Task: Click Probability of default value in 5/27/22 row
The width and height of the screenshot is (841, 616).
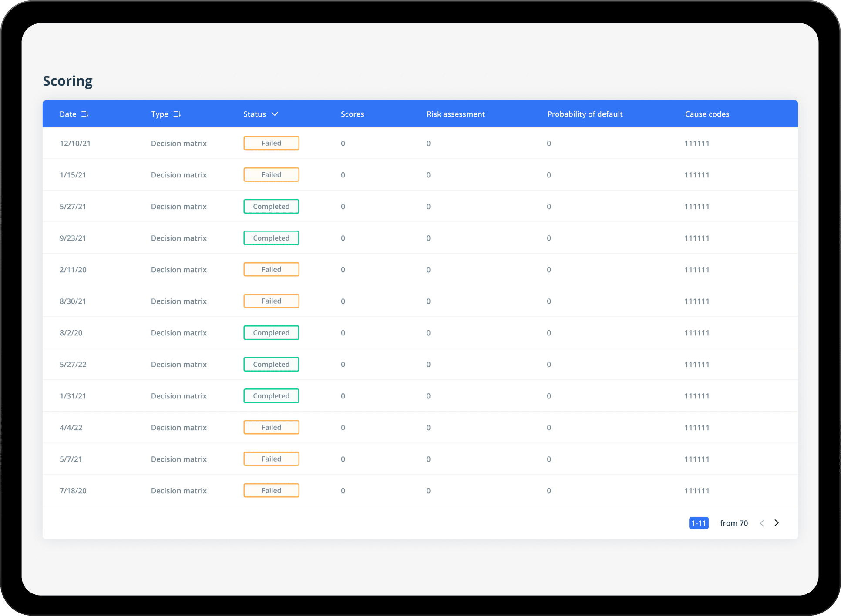Action: [x=549, y=365]
